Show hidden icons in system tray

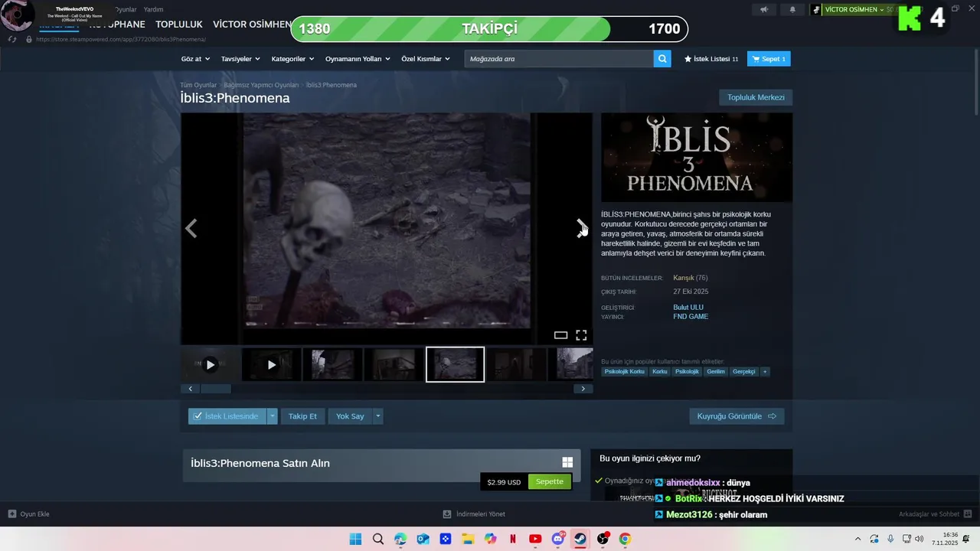click(x=857, y=539)
